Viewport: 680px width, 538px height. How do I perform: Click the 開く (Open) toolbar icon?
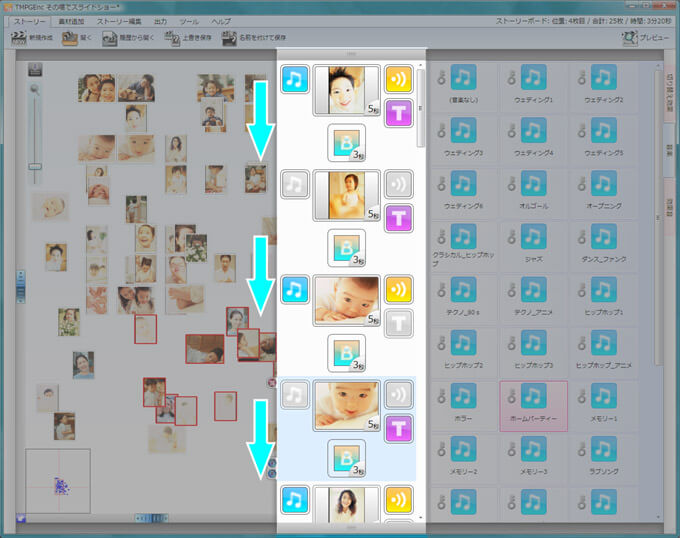tap(70, 39)
